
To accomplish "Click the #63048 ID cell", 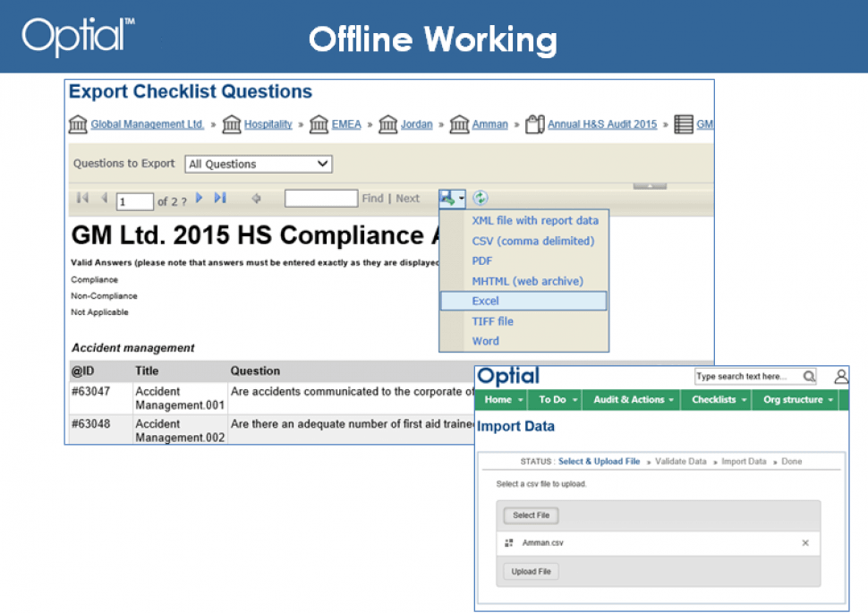I will click(101, 430).
